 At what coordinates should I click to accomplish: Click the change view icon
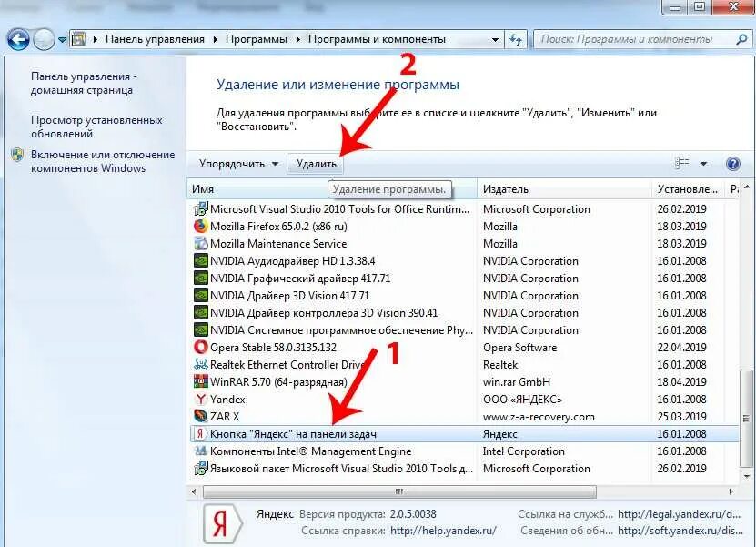point(681,164)
